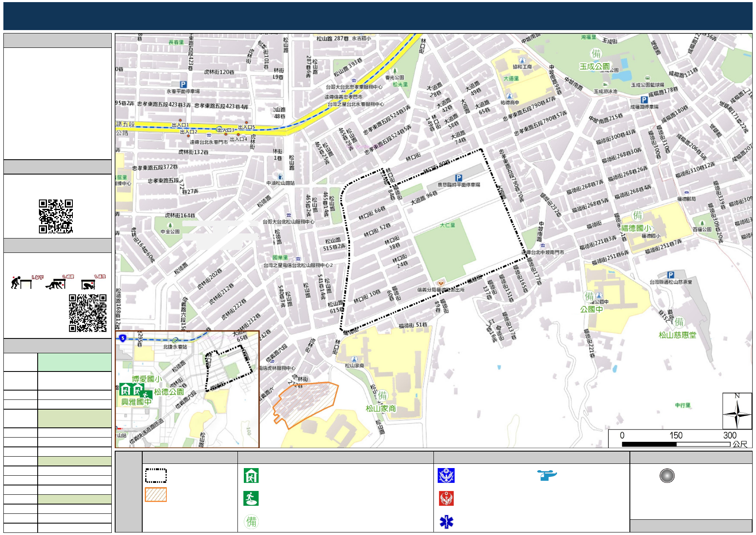
Task: Click the gas station icon at 中油松山路站
Action: (280, 176)
